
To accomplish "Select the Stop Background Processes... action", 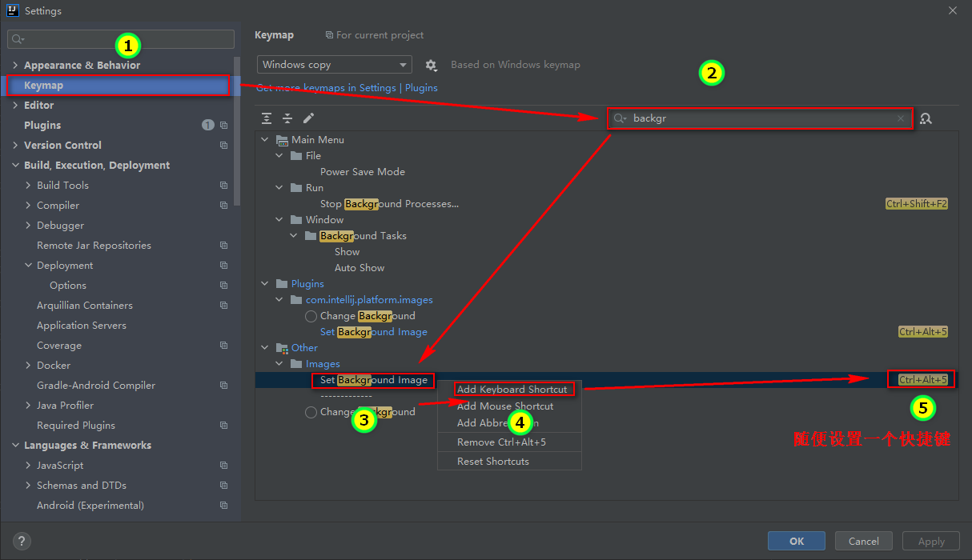I will click(x=389, y=204).
